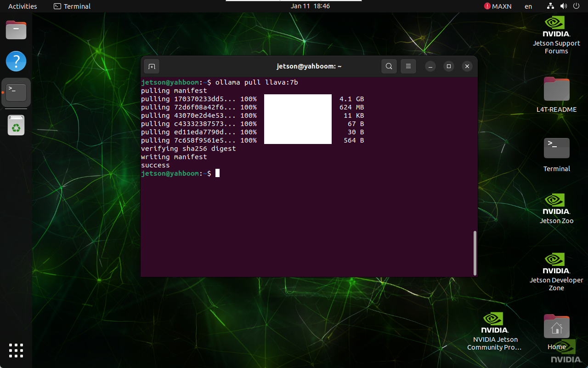Click the 'writing manifest' line
This screenshot has height=368, width=588.
click(174, 157)
